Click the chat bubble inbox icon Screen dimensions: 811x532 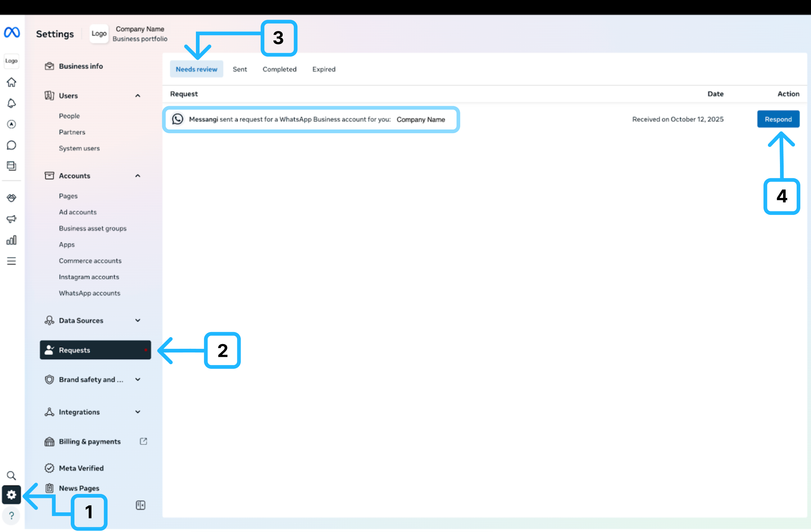click(12, 146)
